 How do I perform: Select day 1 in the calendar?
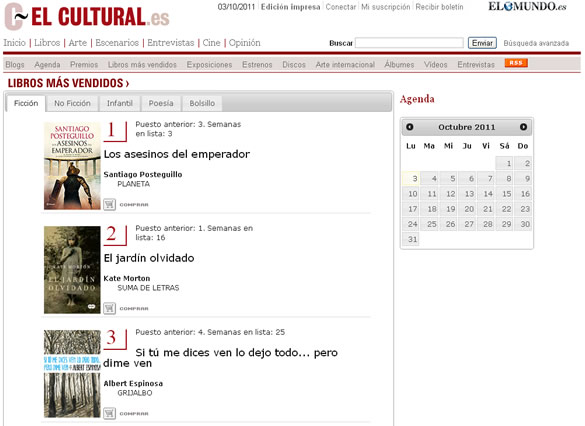coord(504,163)
